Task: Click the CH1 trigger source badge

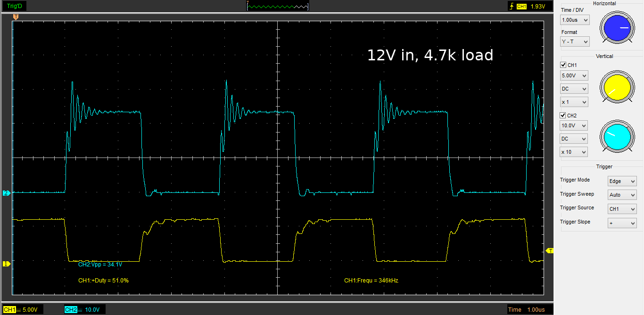Action: click(521, 7)
